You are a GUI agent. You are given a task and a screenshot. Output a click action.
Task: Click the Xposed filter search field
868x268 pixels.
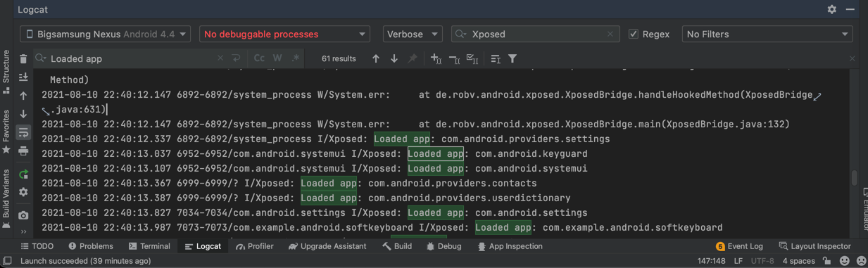535,34
